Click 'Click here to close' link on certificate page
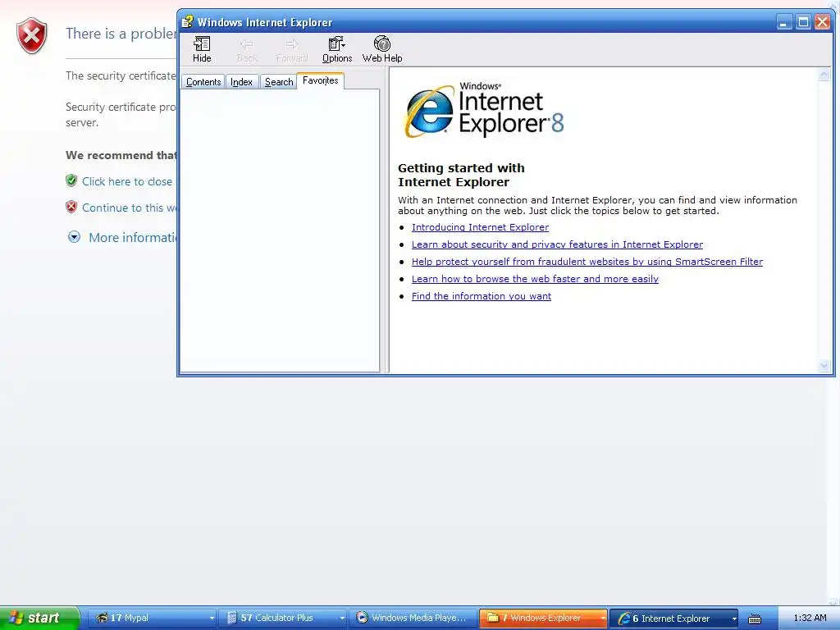 127,181
